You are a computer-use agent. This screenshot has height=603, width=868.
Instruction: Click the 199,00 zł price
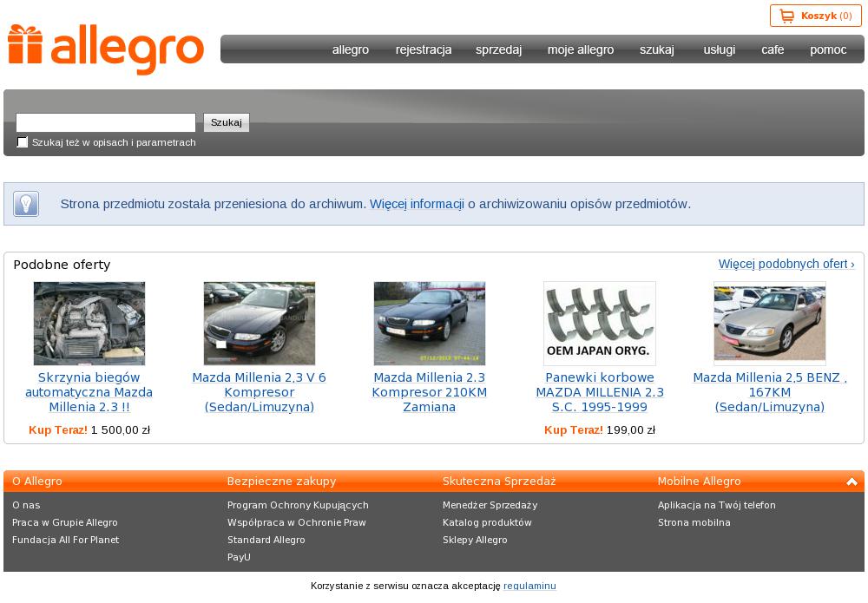click(631, 429)
